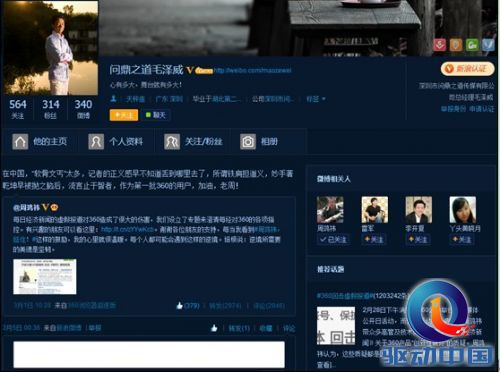Click the gold V verified icon beside the profile name
The image size is (500, 372).
[x=190, y=70]
